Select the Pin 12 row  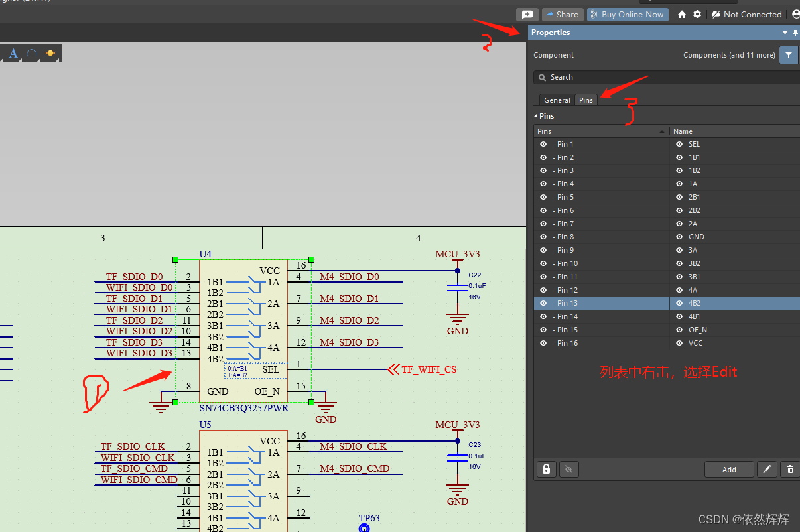667,290
